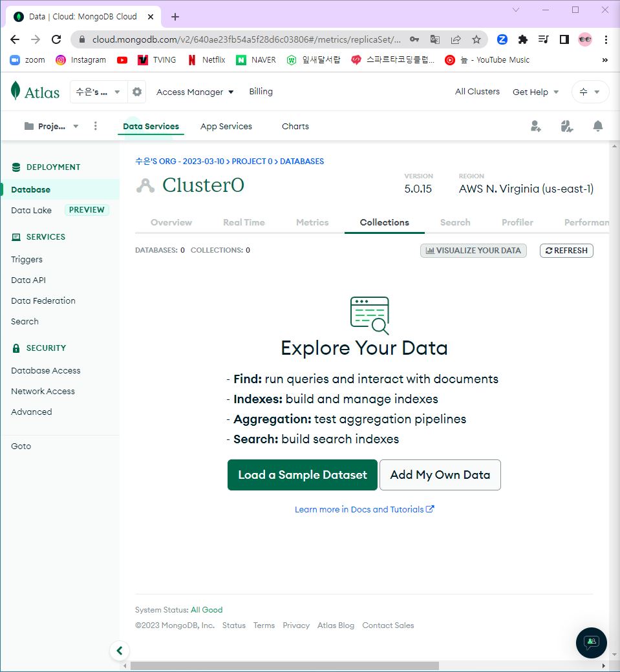This screenshot has height=672, width=620.
Task: Open Learn more in Docs and Tutorials
Action: coord(364,509)
